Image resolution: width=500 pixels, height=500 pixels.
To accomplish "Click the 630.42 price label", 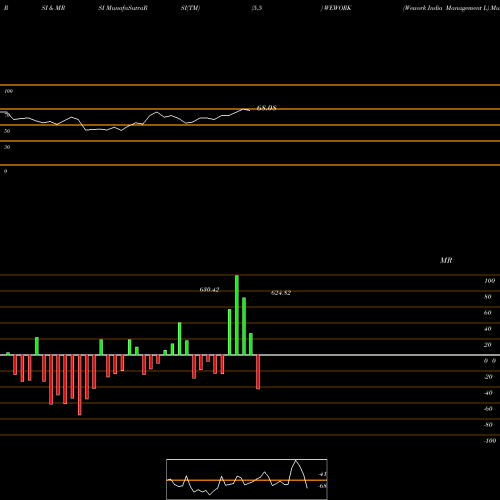I will pyautogui.click(x=209, y=290).
